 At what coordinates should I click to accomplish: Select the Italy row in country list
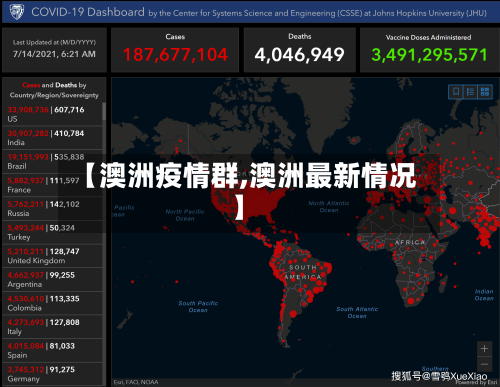[53, 327]
